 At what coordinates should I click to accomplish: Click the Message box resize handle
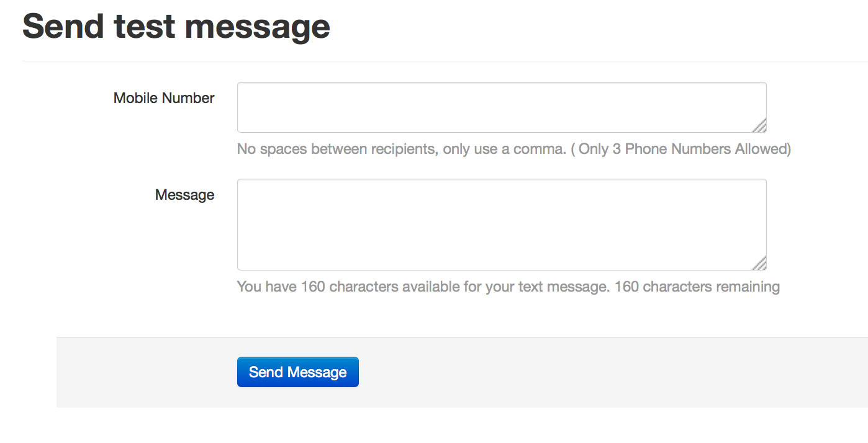(x=760, y=264)
